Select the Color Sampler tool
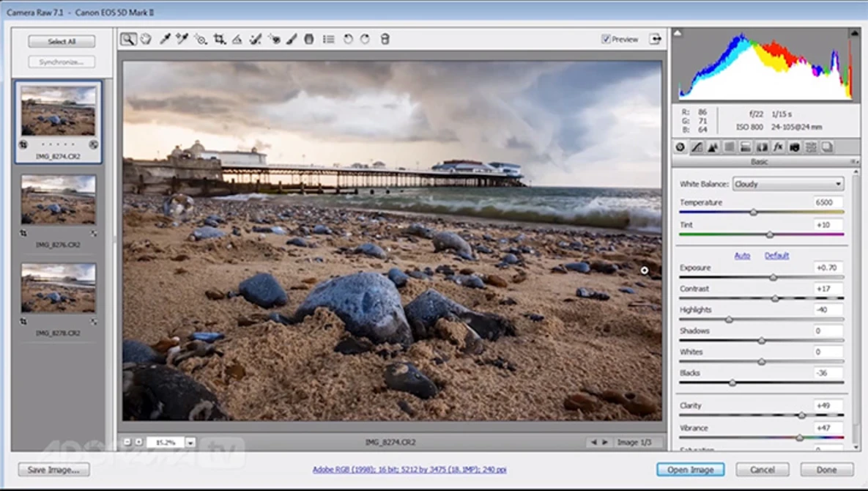 pyautogui.click(x=182, y=40)
